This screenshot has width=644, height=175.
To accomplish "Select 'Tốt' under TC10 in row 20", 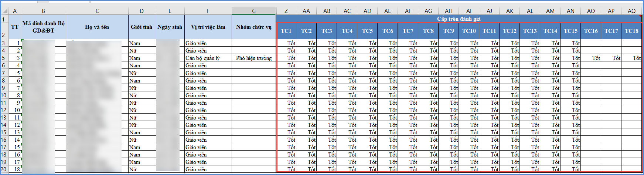I will click(x=469, y=169).
